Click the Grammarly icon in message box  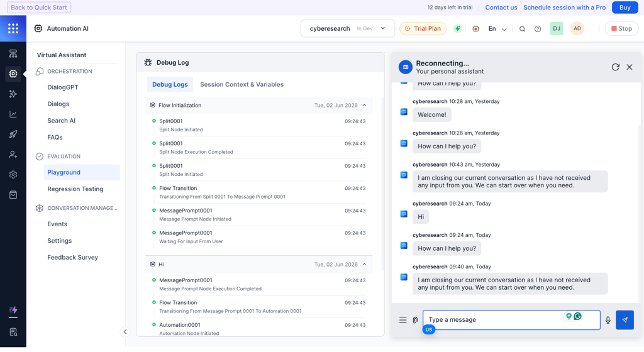coord(578,316)
